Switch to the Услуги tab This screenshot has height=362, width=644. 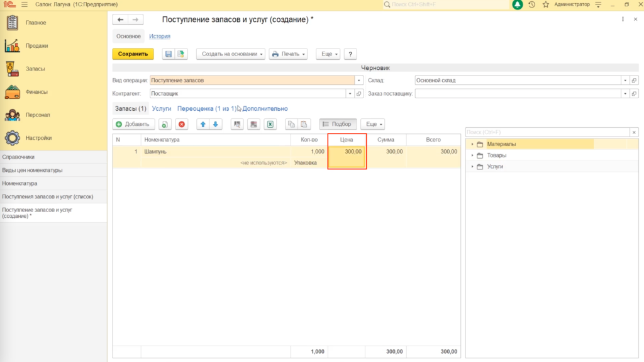(x=162, y=108)
